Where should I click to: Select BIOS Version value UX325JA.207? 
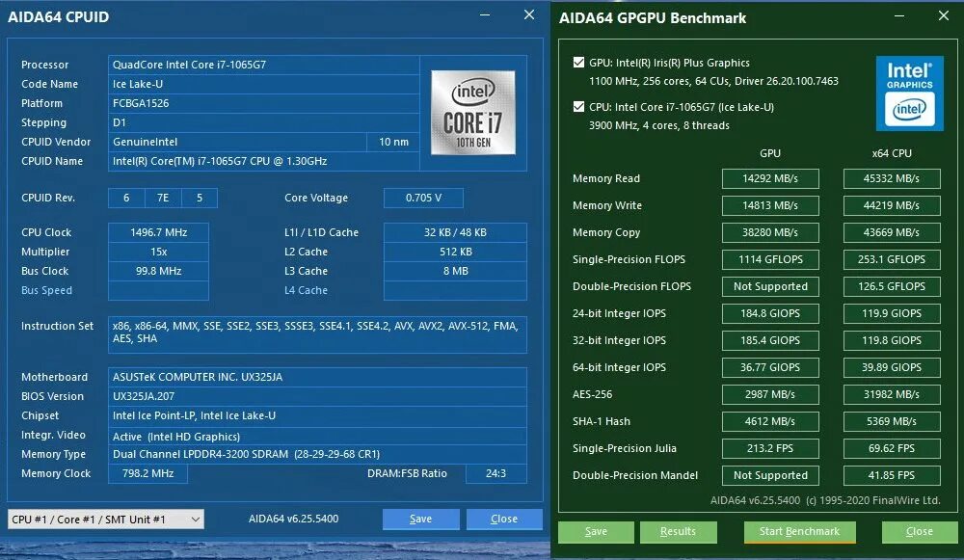pos(317,396)
